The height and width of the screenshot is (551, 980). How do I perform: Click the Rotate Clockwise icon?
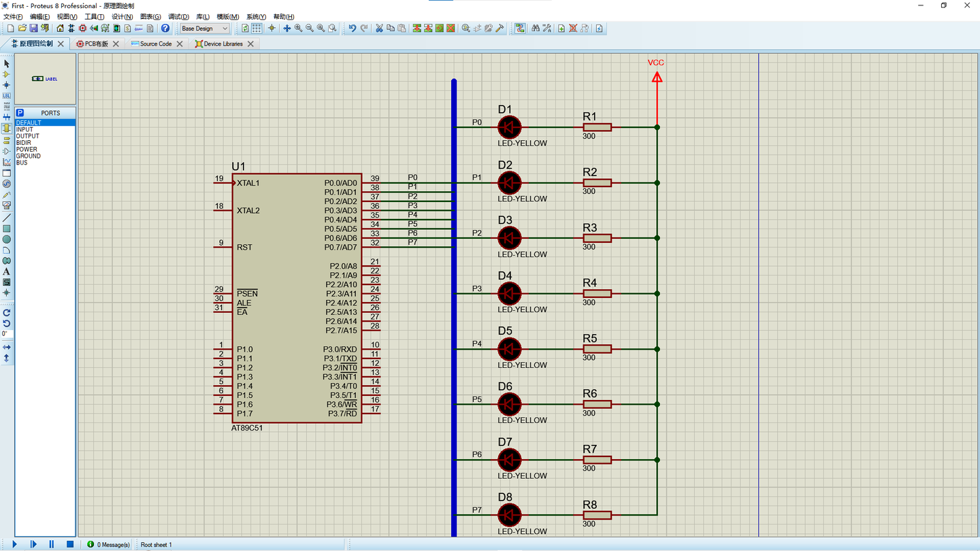pos(7,313)
